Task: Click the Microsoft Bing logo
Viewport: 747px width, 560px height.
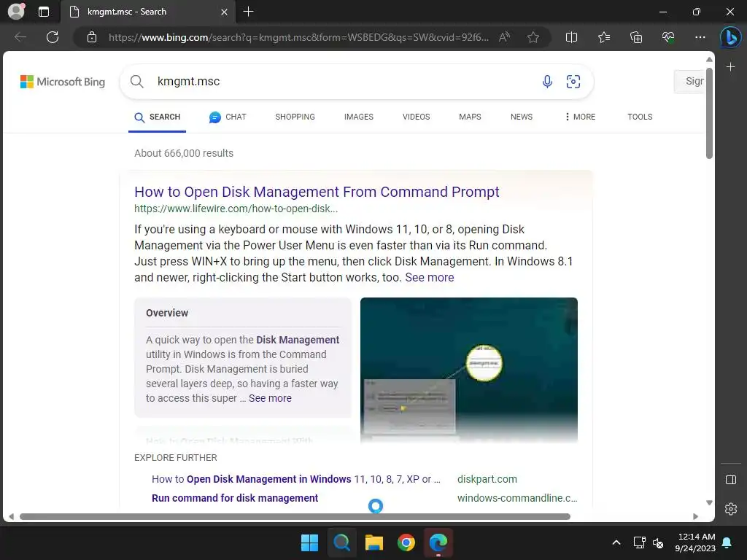Action: [63, 82]
